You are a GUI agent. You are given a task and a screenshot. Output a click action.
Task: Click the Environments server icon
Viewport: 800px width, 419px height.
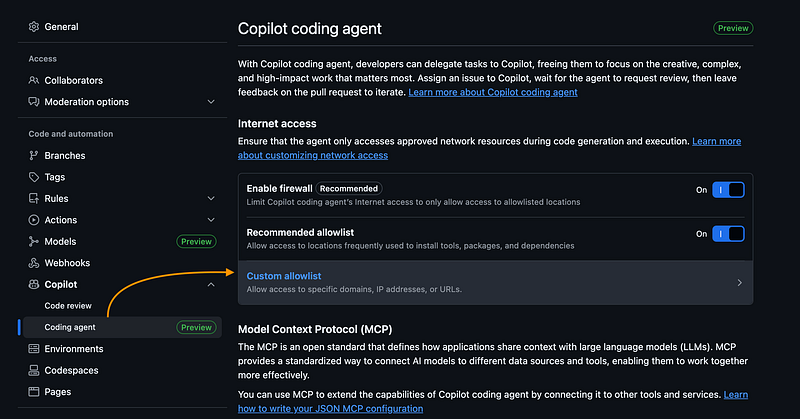click(34, 349)
